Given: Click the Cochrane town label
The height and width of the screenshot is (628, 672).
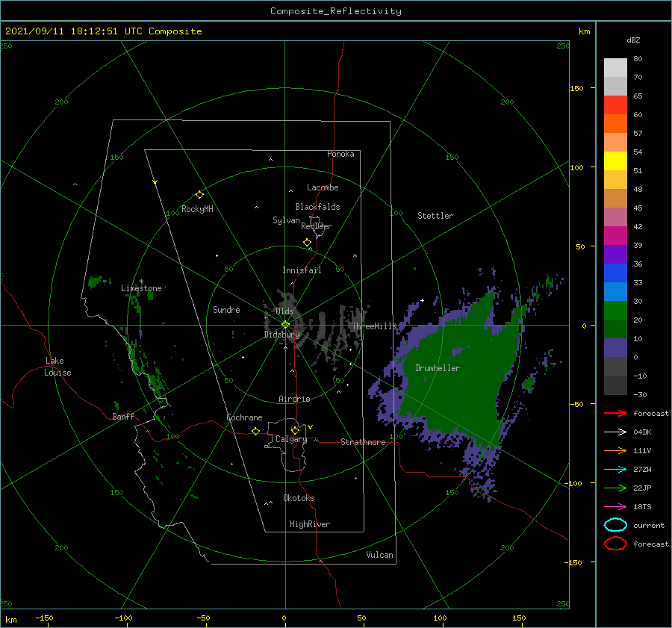Looking at the screenshot, I should coord(244,417).
